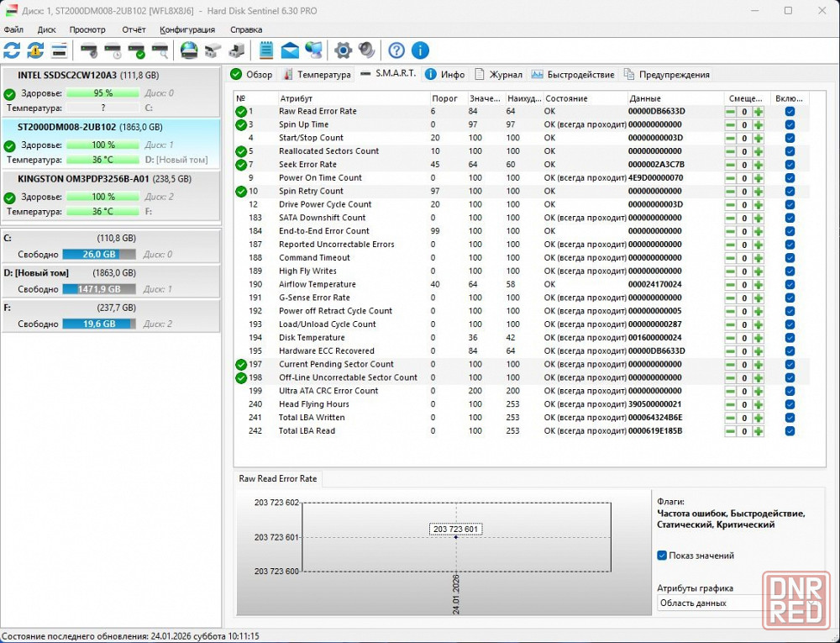Click the blue info circle toolbar icon
The image size is (840, 643).
tap(420, 50)
